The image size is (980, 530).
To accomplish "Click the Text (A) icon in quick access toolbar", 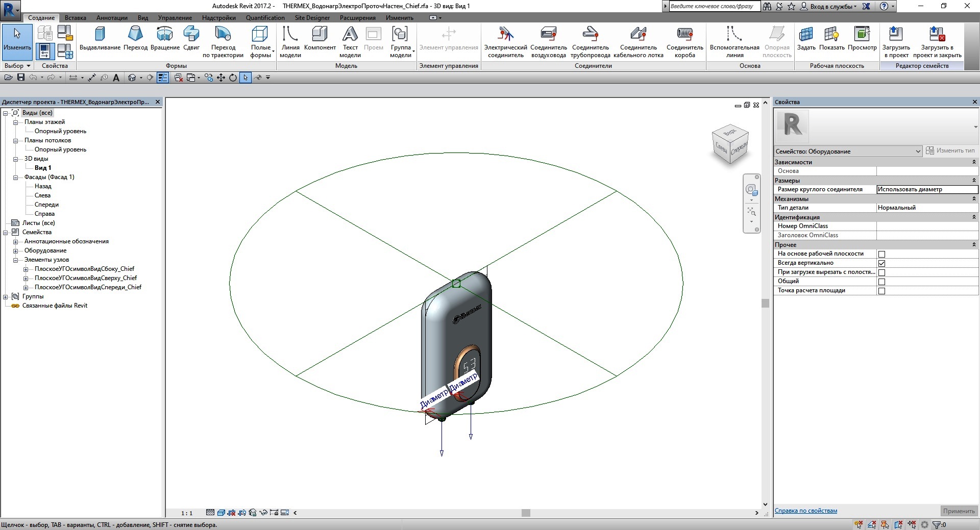I will 116,78.
